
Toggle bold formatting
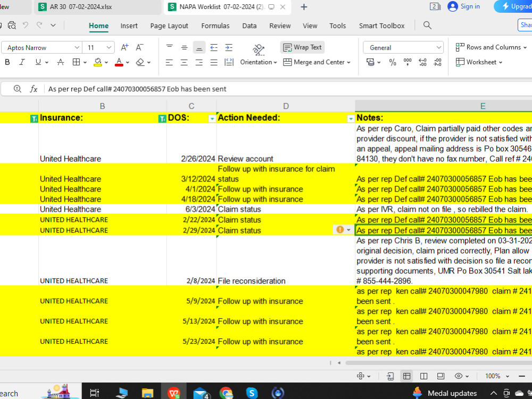[7, 62]
